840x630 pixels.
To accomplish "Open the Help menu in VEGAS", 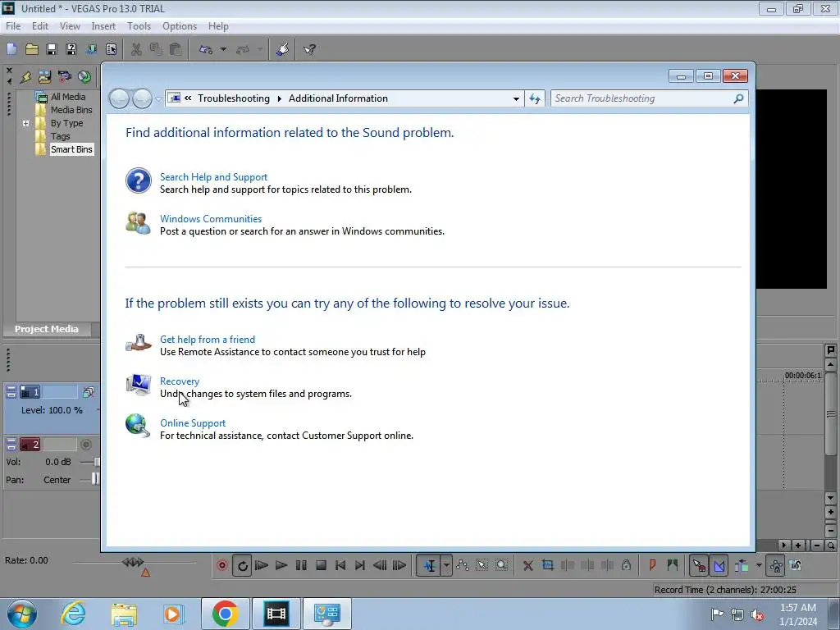I will [x=218, y=25].
